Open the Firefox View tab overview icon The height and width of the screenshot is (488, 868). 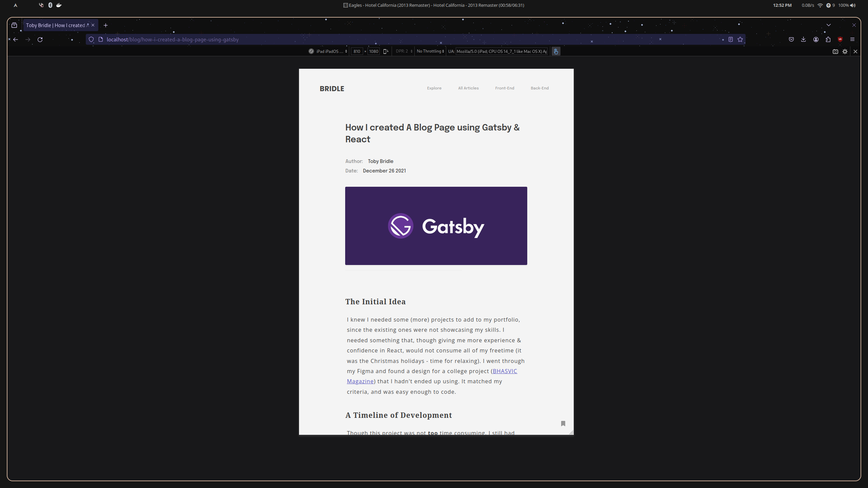(x=14, y=25)
